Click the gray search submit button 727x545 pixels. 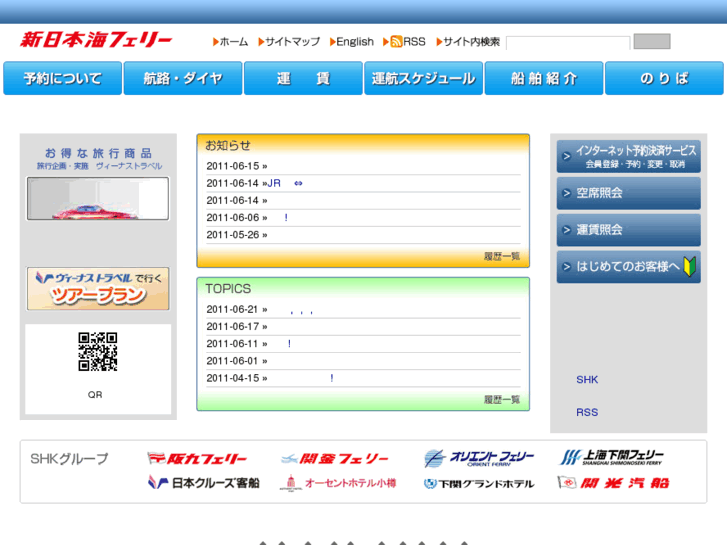pos(652,41)
